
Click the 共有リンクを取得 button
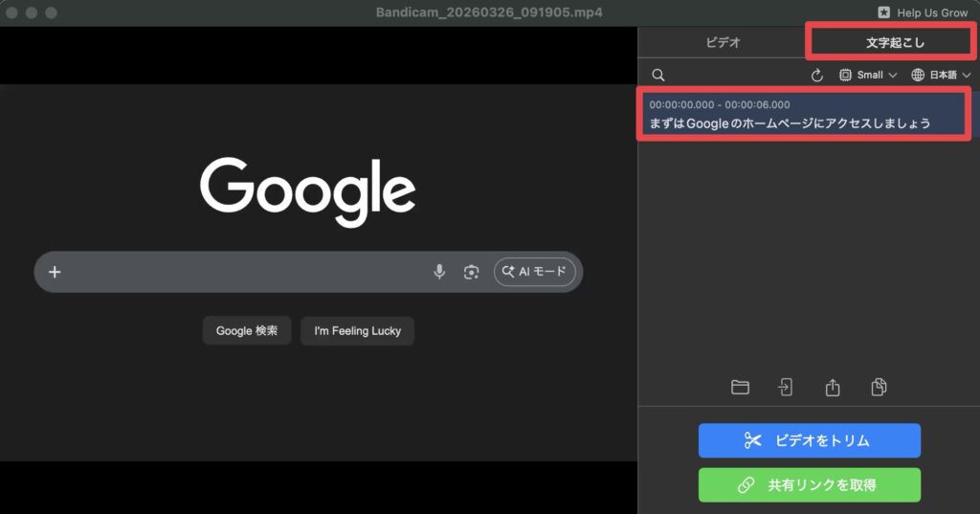(809, 485)
